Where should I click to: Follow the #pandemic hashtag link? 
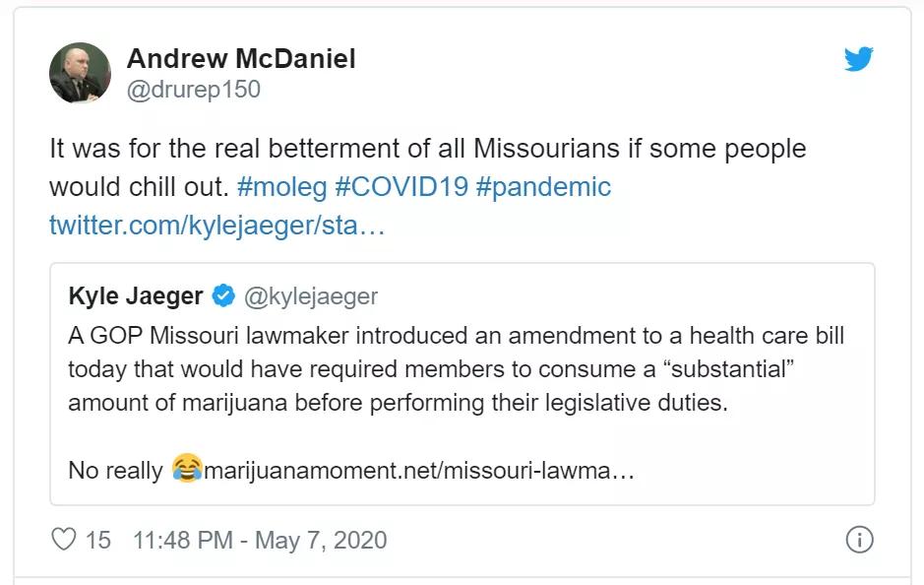[x=543, y=186]
